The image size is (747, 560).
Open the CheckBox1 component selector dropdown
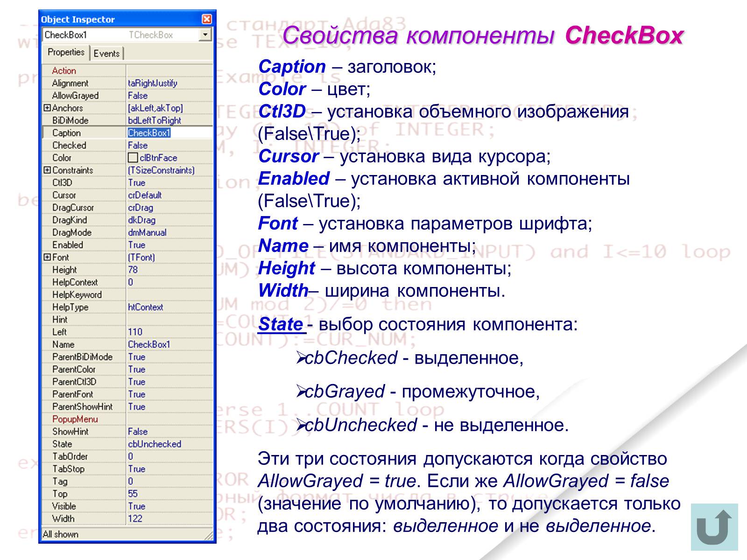pyautogui.click(x=205, y=35)
